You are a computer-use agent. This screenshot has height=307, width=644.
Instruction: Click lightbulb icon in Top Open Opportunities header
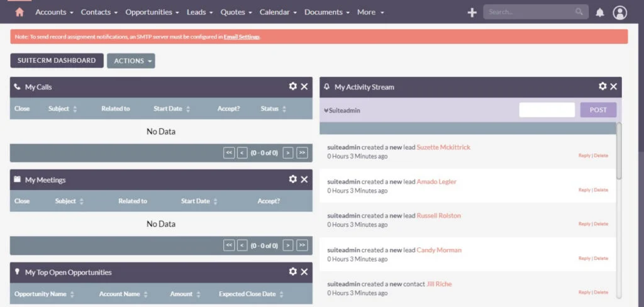tap(17, 272)
